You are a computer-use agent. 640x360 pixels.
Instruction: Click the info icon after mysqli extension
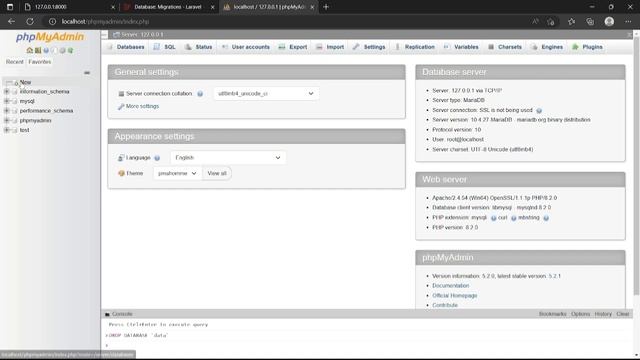(493, 218)
